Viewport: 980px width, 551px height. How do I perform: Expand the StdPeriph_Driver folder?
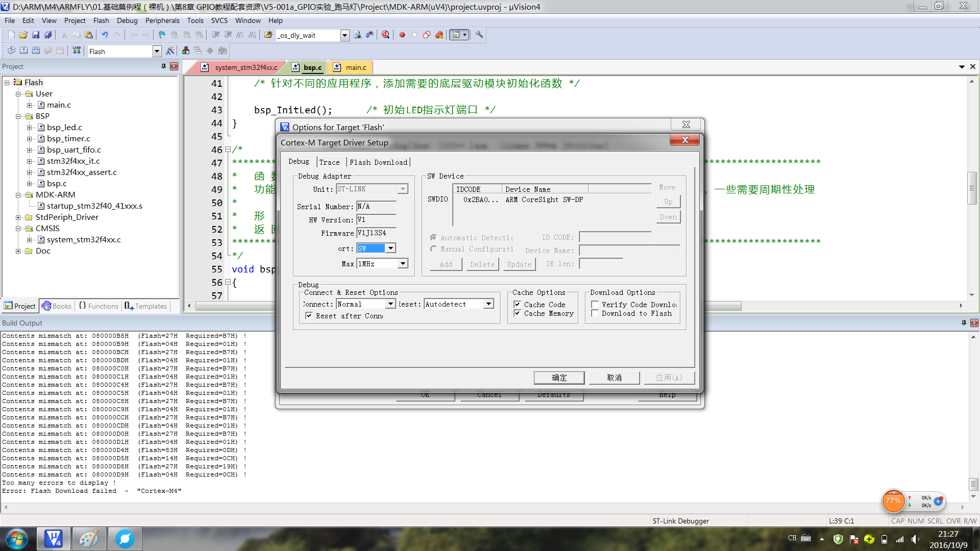pyautogui.click(x=18, y=217)
